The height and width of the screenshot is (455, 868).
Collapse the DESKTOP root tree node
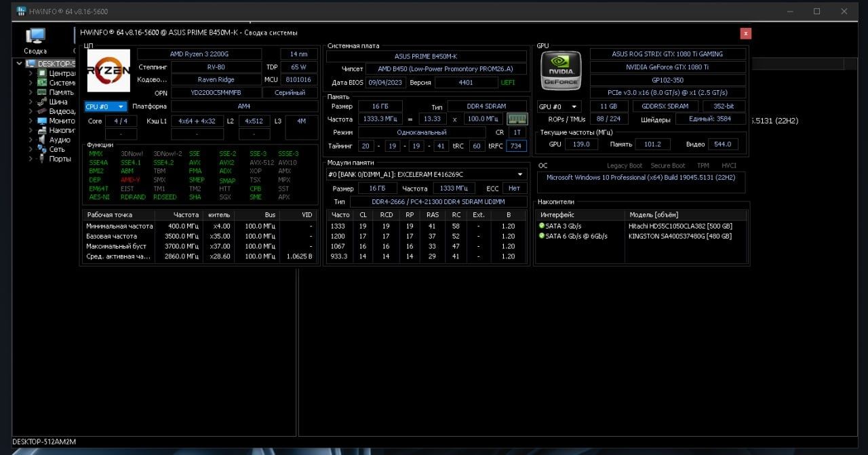click(20, 64)
